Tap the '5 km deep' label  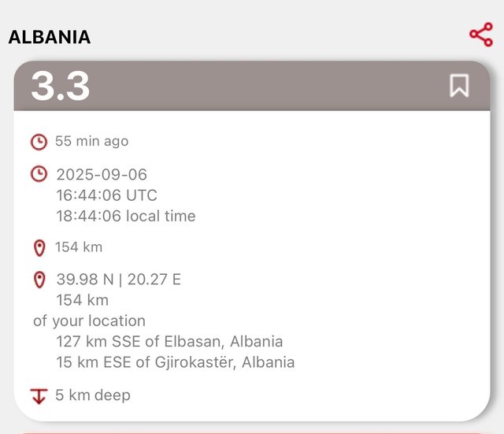click(x=93, y=395)
